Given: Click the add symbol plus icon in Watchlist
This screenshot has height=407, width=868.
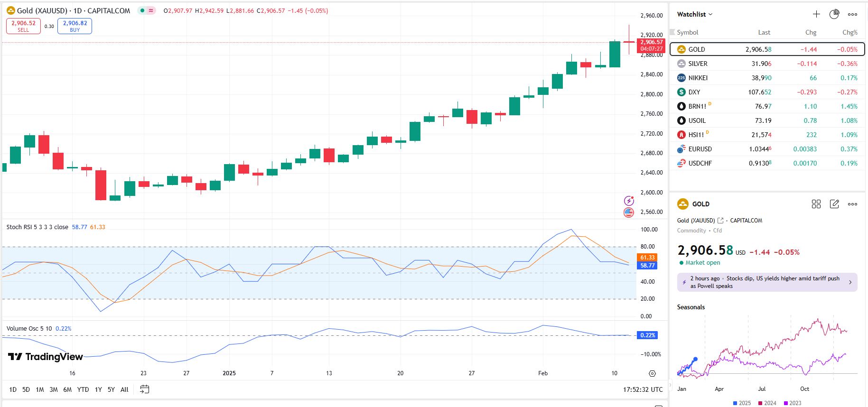Looking at the screenshot, I should coord(816,14).
